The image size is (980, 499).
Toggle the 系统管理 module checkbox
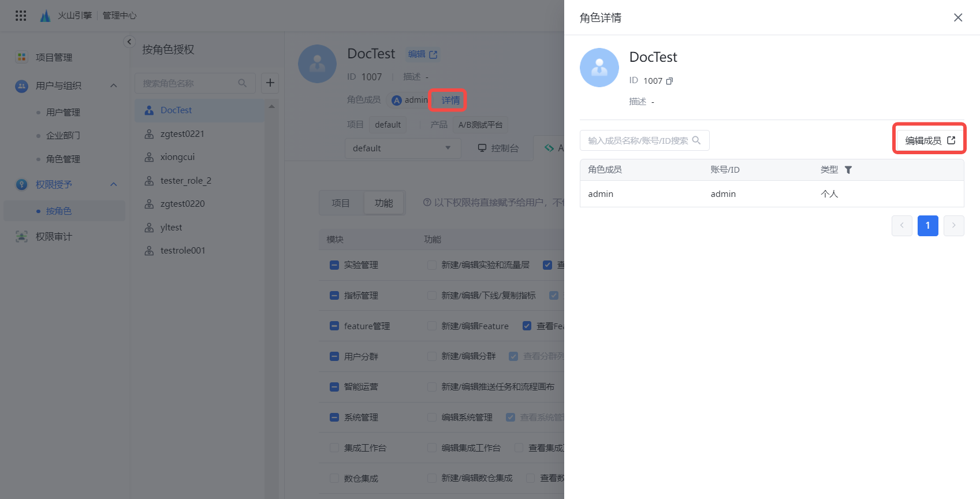[x=334, y=418]
